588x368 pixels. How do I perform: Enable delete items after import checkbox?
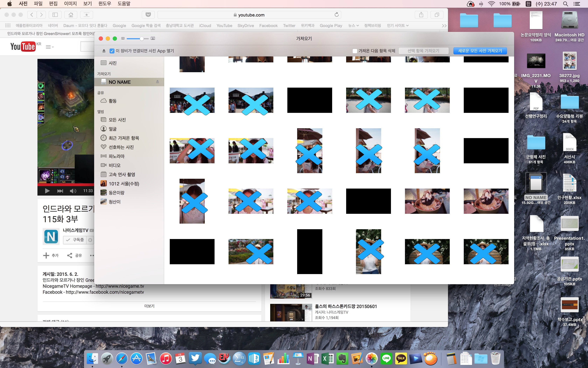(x=355, y=51)
